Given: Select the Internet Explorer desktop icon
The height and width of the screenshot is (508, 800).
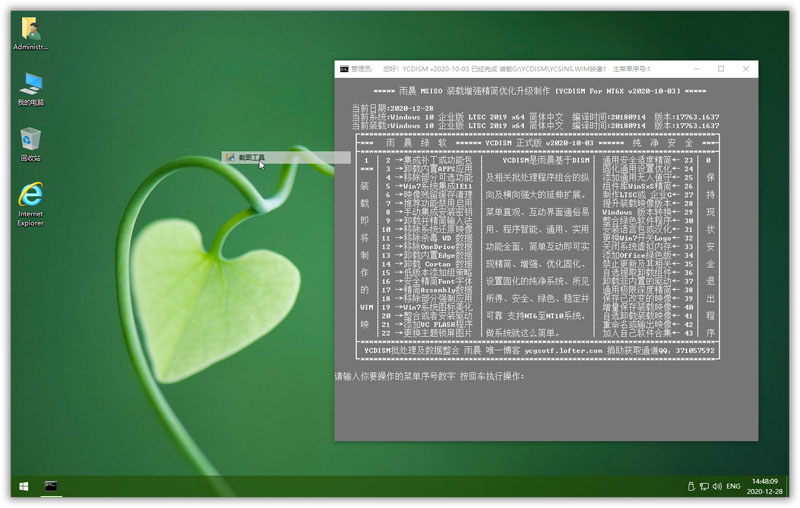Looking at the screenshot, I should (x=31, y=205).
